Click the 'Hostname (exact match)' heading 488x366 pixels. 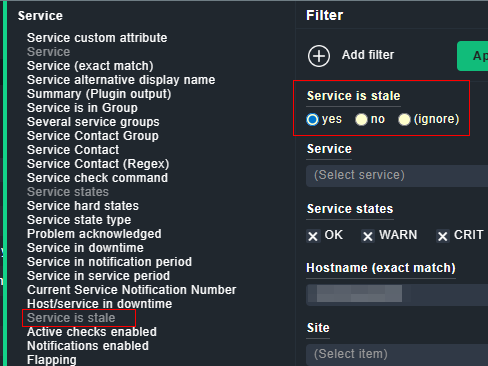click(381, 268)
